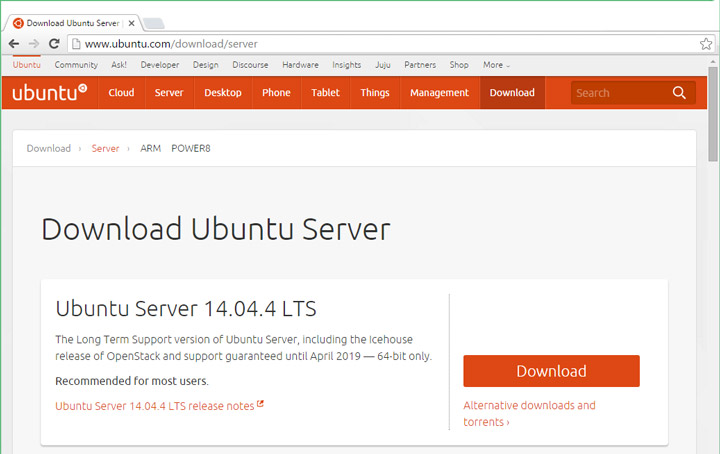
Task: Click the scrollbar up arrow
Action: (713, 61)
